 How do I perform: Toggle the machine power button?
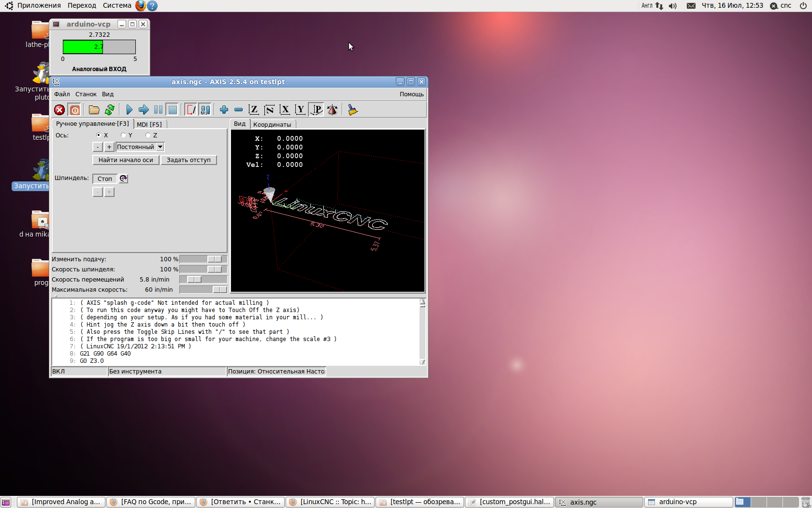pos(74,110)
